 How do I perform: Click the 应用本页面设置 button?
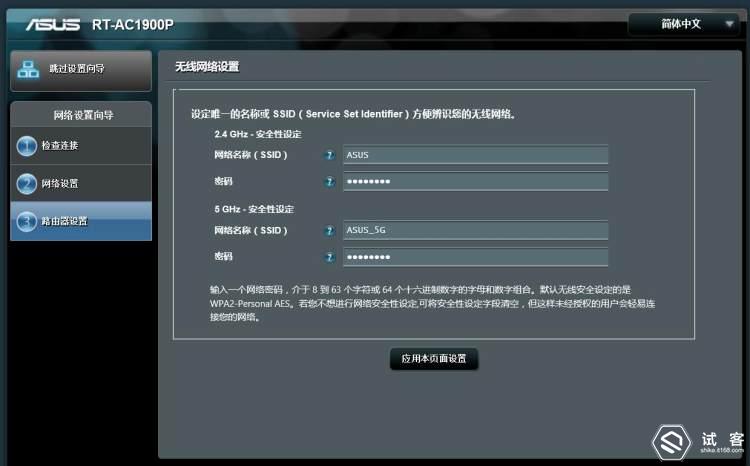click(x=434, y=359)
